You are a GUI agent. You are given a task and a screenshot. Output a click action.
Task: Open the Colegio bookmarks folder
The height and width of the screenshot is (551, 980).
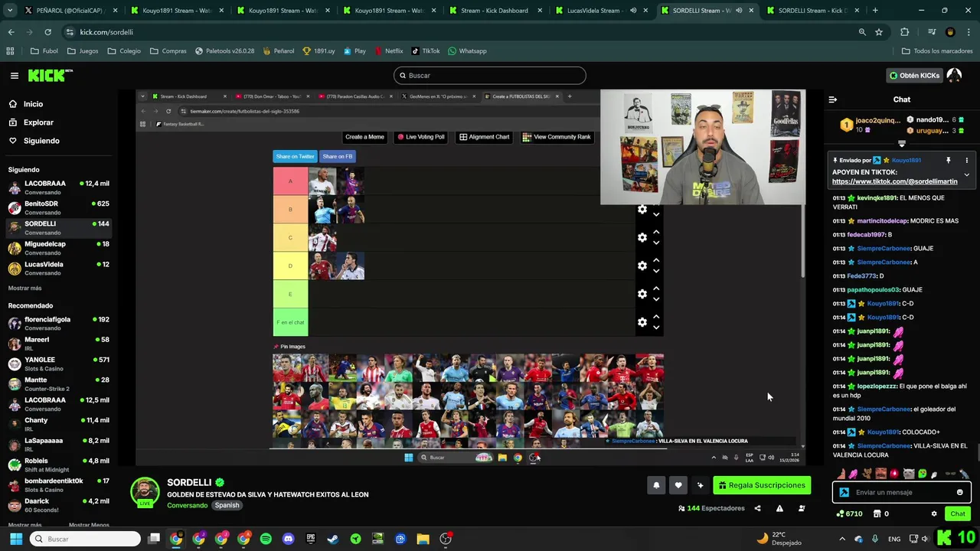click(124, 51)
